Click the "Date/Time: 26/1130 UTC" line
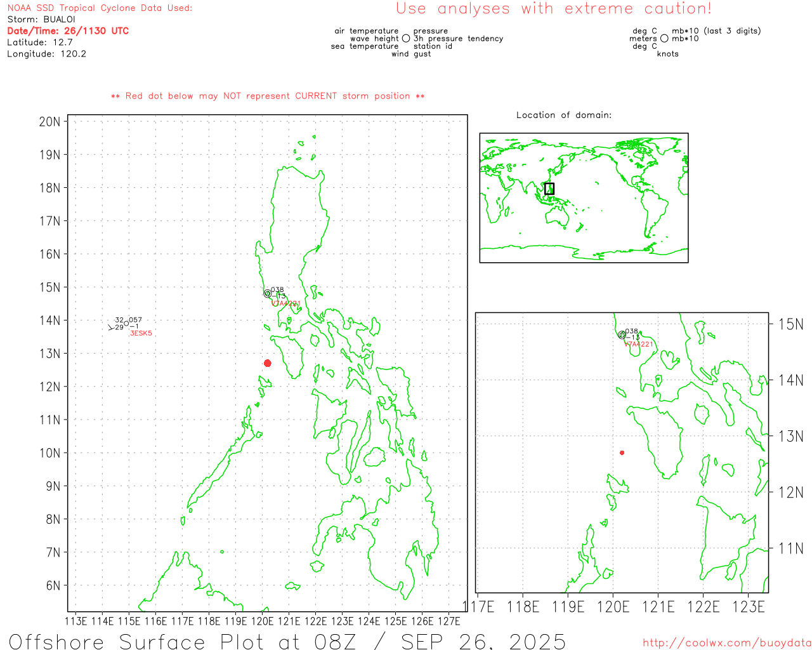The image size is (812, 650). 68,30
